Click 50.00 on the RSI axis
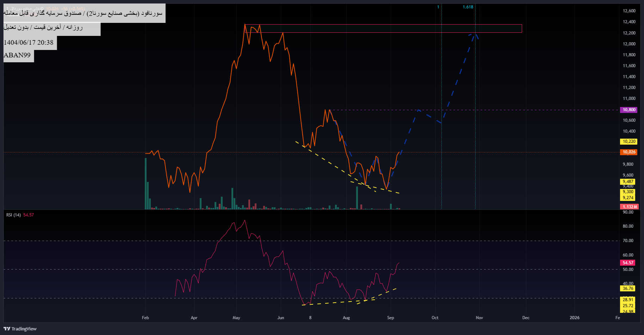 click(x=628, y=270)
